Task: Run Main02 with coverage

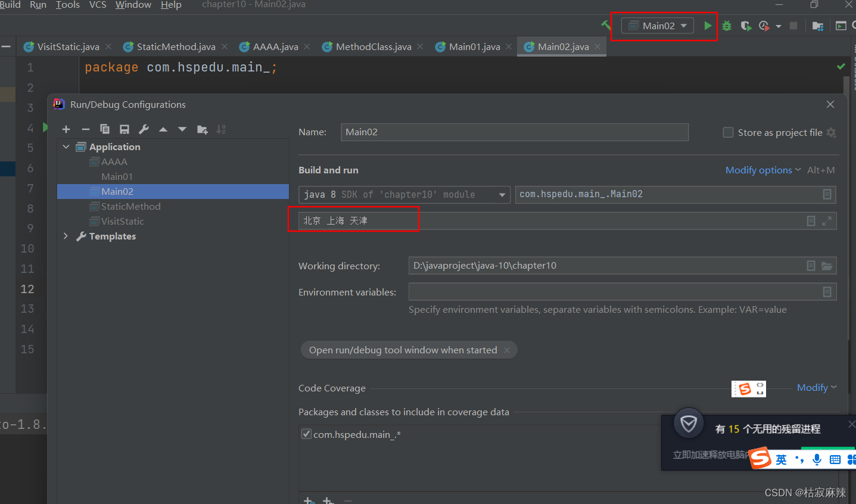Action: pos(746,26)
